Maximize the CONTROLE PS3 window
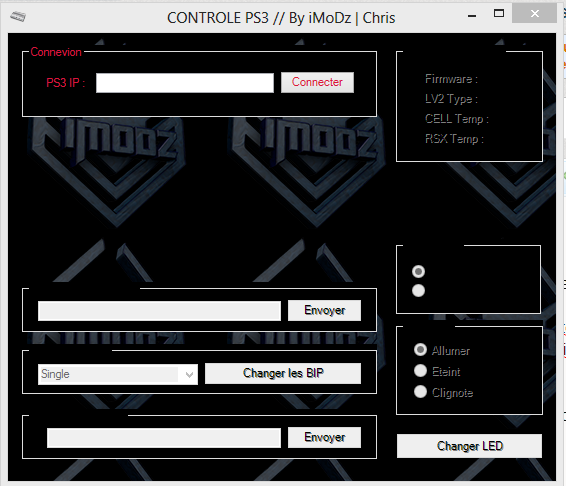The image size is (566, 486). coord(499,13)
